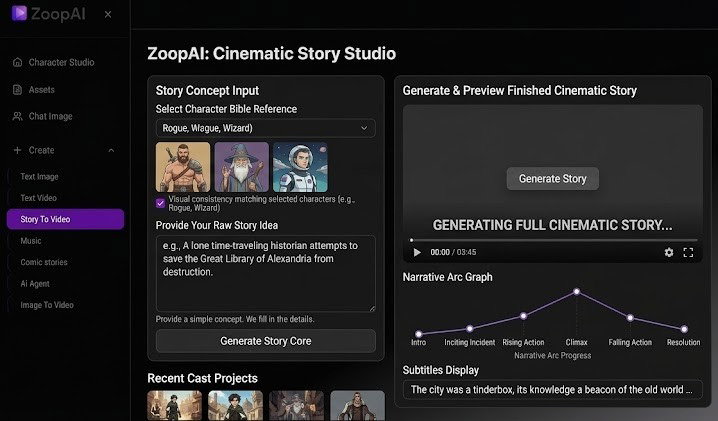Click the Chat Image people icon
Viewport: 718px width, 421px height.
pyautogui.click(x=17, y=116)
